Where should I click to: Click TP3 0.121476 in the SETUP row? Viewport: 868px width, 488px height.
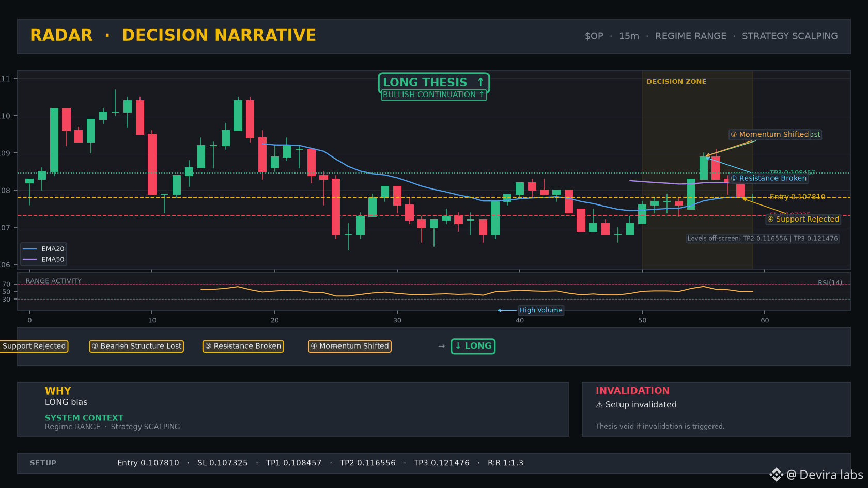tap(442, 463)
